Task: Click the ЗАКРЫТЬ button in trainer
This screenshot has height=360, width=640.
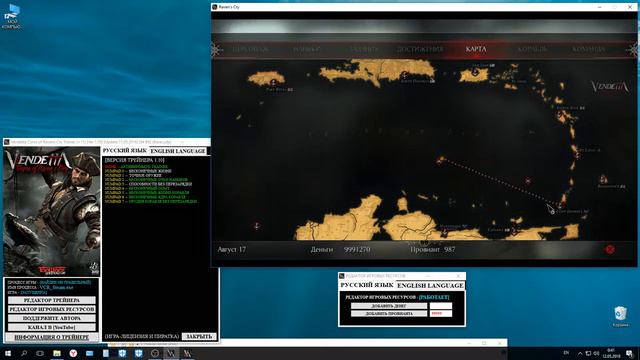Action: pos(199,336)
